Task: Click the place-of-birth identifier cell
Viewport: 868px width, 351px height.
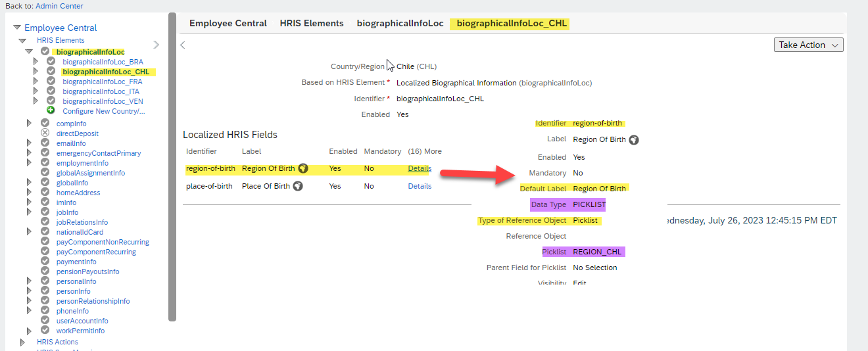Action: pos(209,186)
